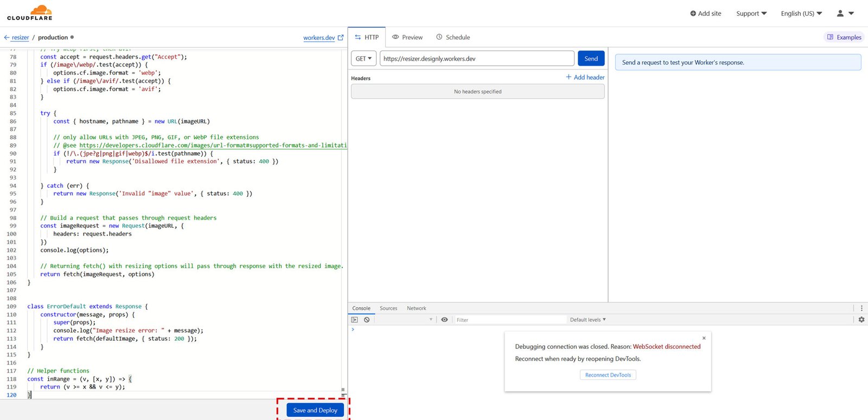This screenshot has width=868, height=420.
Task: Open DevTools console settings gear
Action: [x=861, y=320]
